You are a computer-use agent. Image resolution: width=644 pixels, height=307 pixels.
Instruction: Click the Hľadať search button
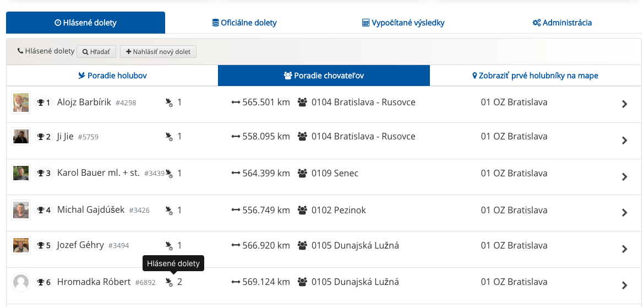[96, 52]
